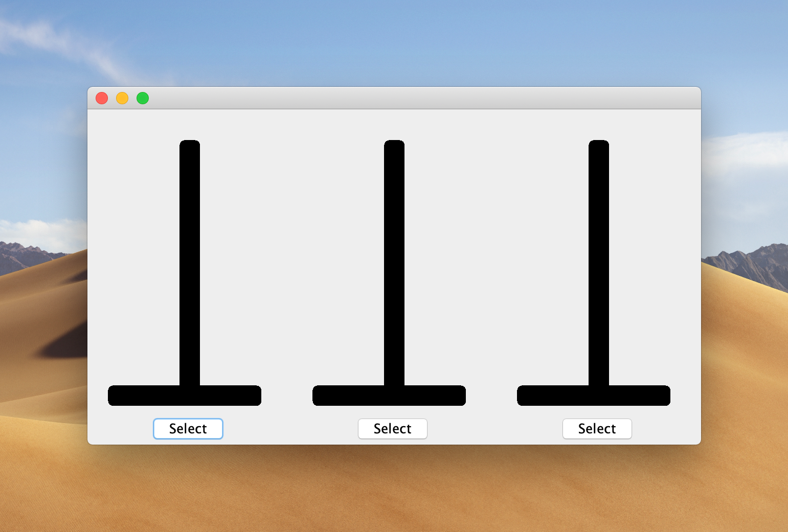This screenshot has width=788, height=532.
Task: Click the sand dune wallpaper below the window
Action: (394, 491)
